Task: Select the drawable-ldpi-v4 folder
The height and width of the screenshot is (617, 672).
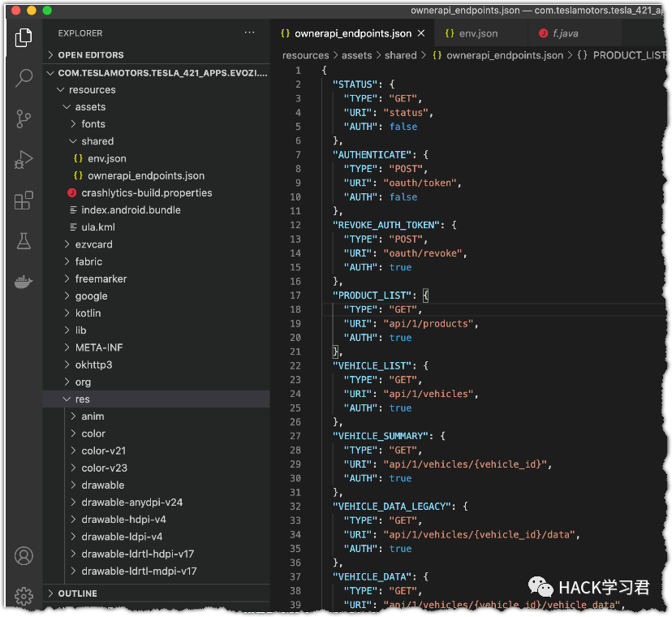Action: pyautogui.click(x=156, y=536)
